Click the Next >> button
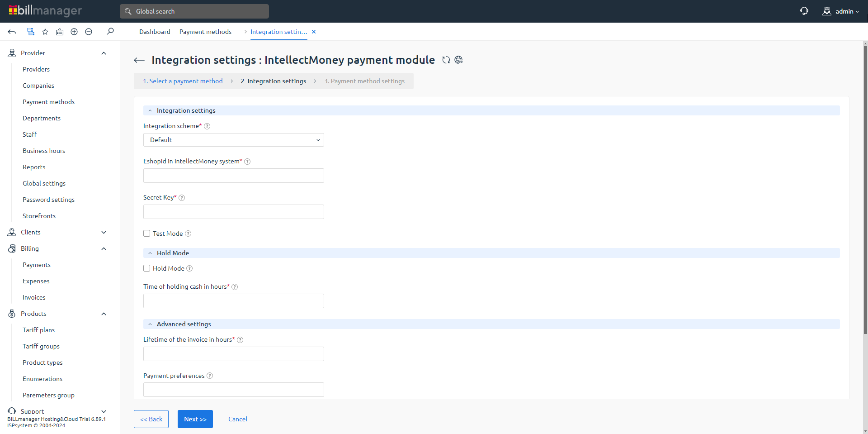 pyautogui.click(x=195, y=419)
